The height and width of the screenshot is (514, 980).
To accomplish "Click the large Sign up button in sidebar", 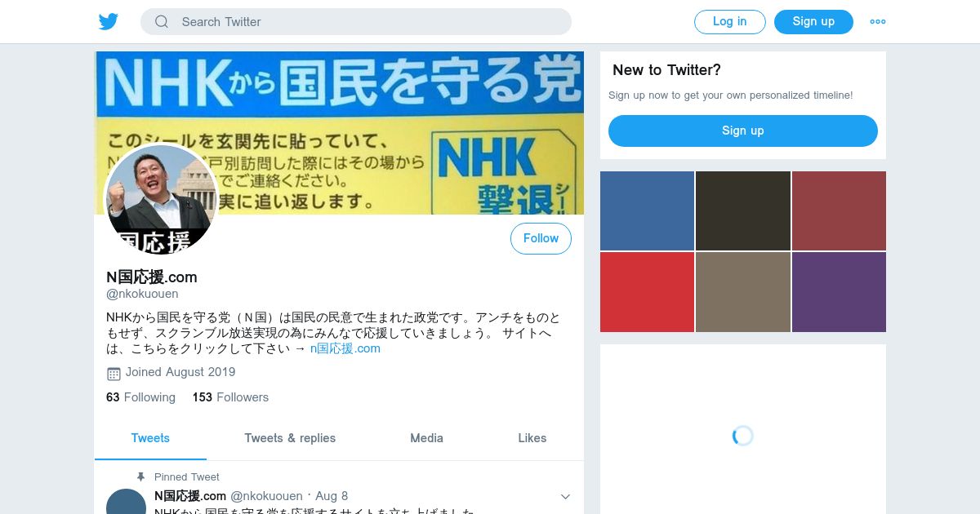I will click(x=743, y=131).
